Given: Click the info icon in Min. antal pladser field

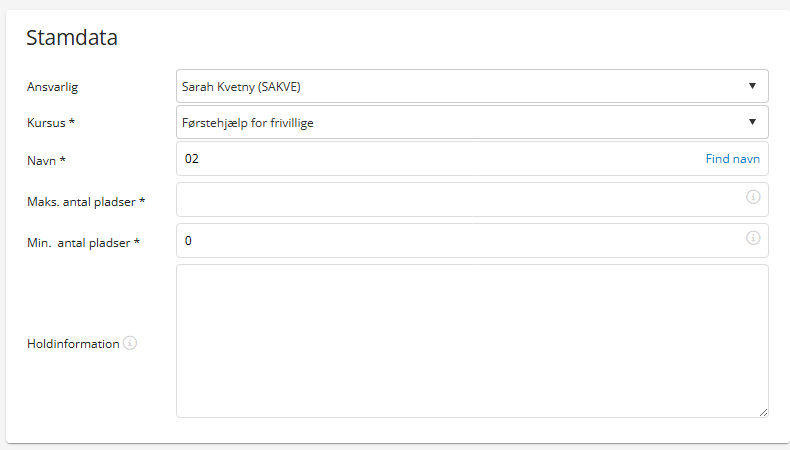Looking at the screenshot, I should [x=753, y=238].
